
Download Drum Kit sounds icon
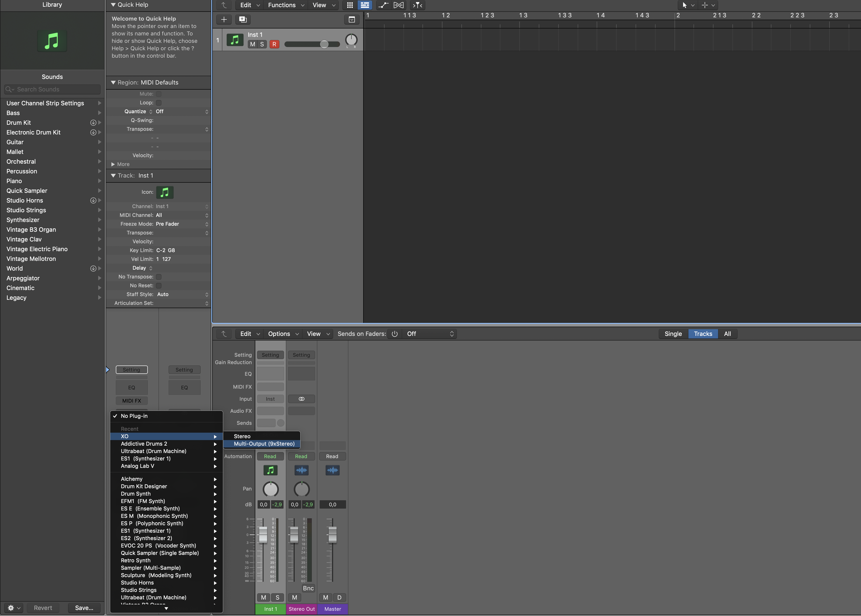(93, 123)
